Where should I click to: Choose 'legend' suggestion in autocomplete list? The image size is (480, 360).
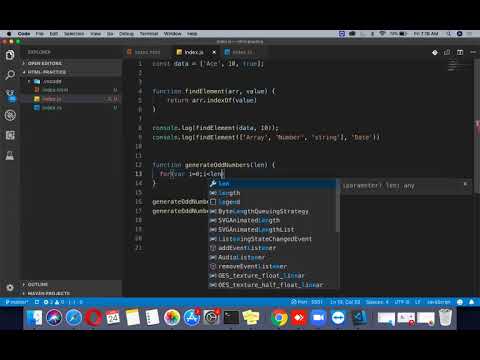click(x=273, y=202)
